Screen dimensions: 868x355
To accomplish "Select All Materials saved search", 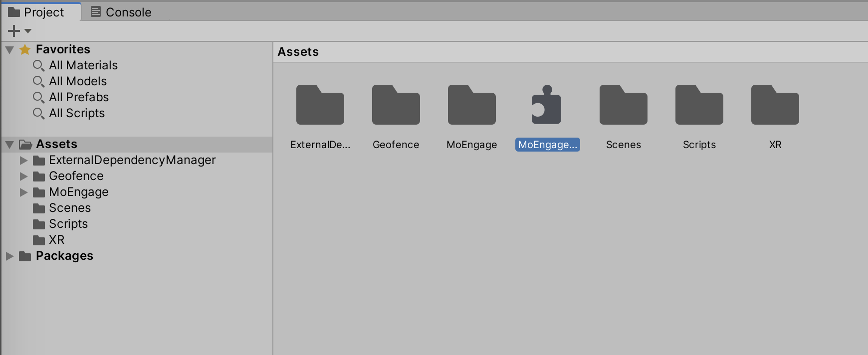I will 83,65.
